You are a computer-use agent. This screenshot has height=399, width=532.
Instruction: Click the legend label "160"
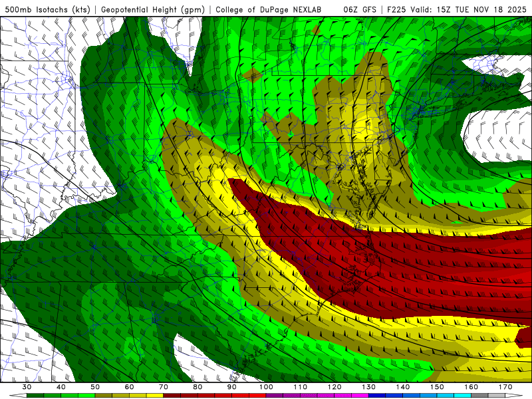pos(471,387)
